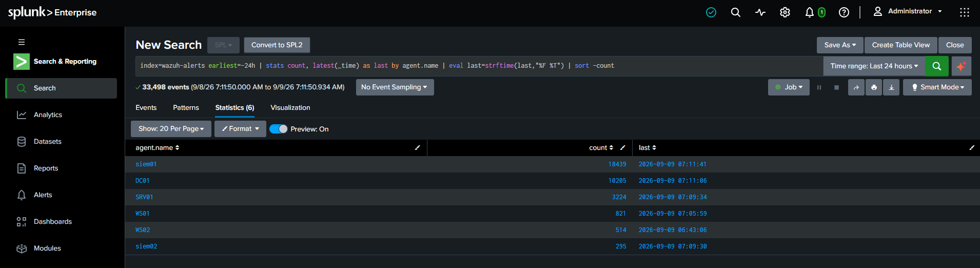
Task: Stop the search job
Action: 836,87
